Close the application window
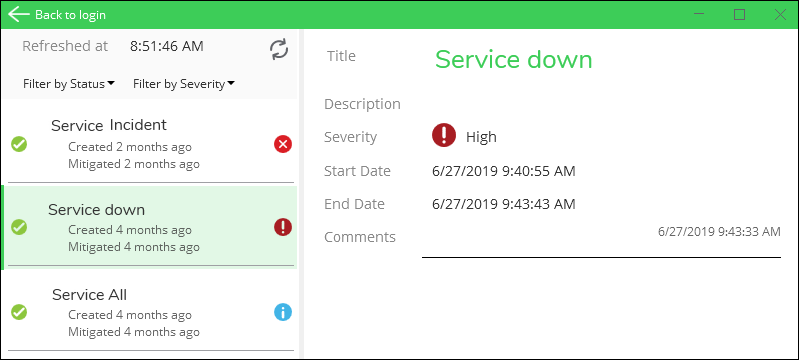799x360 pixels. (780, 14)
